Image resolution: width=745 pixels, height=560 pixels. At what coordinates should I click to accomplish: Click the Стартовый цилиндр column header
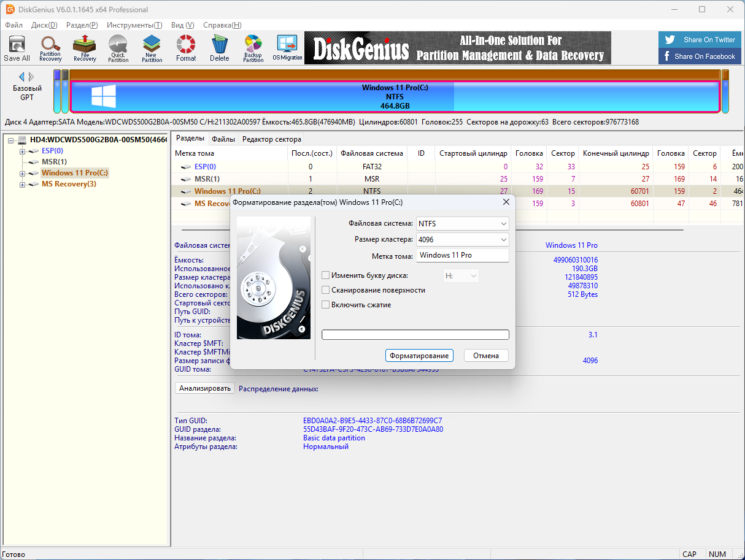[473, 153]
